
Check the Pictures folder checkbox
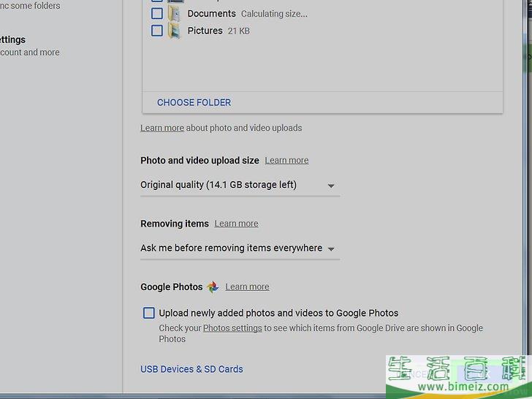click(156, 31)
